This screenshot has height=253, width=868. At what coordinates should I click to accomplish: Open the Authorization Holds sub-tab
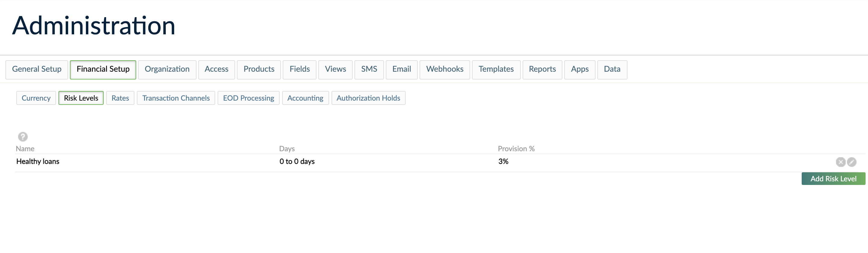pyautogui.click(x=368, y=98)
